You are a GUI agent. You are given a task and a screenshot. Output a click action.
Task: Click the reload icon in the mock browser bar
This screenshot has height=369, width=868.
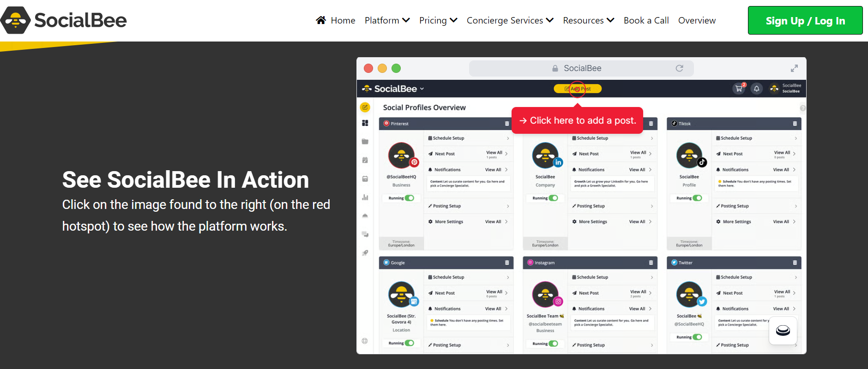(679, 68)
